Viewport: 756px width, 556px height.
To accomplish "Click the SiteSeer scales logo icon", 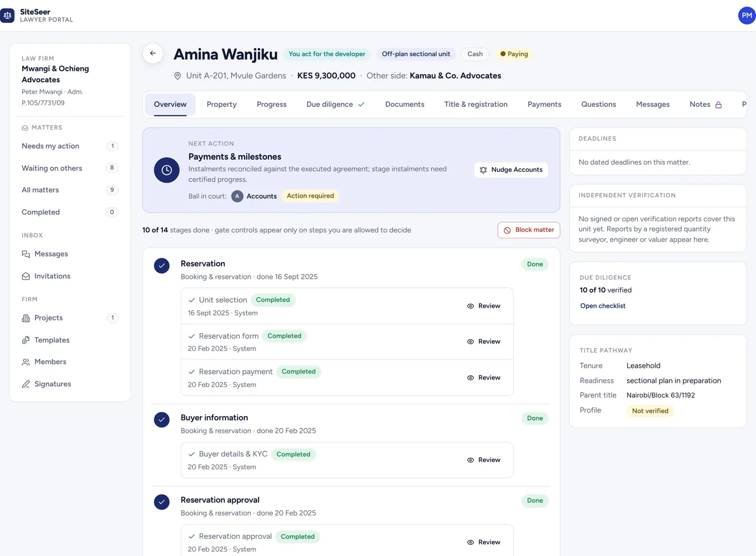I will click(x=7, y=16).
